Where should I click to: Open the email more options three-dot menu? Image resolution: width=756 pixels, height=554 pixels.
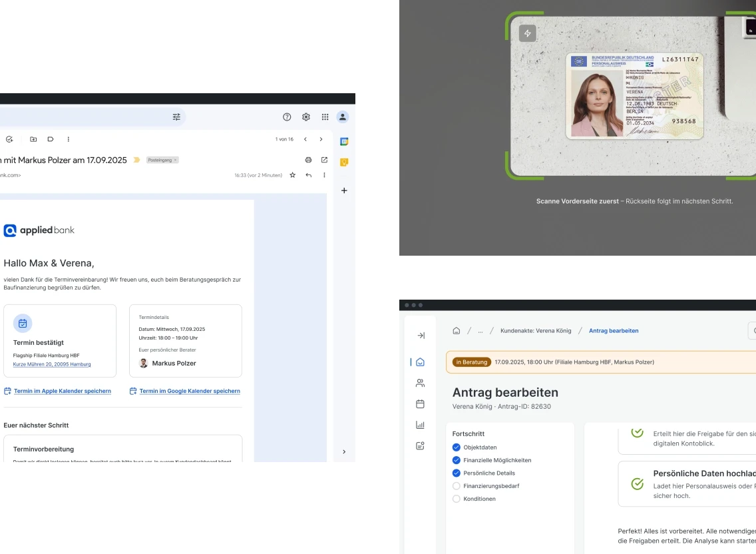324,174
